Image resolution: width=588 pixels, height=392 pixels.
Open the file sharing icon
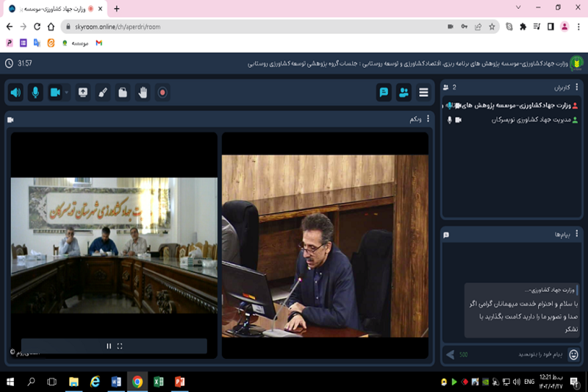coord(123,93)
